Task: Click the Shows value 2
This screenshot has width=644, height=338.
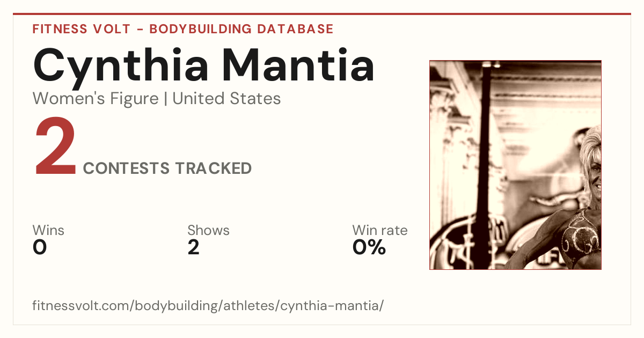Action: (x=193, y=247)
